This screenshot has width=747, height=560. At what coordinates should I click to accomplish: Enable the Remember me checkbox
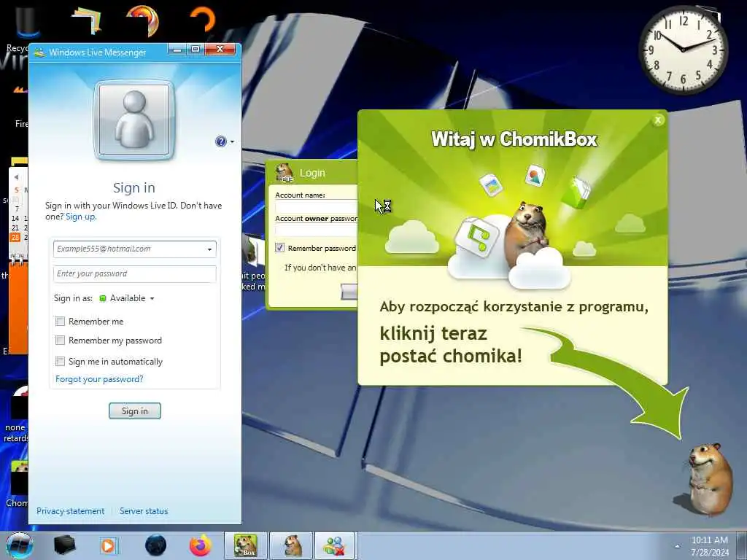click(x=60, y=322)
